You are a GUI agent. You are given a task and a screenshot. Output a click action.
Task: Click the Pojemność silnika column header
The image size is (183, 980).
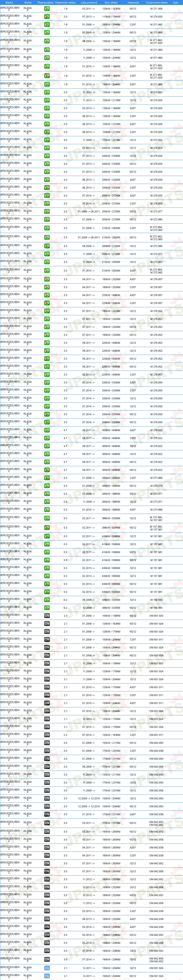pos(65,2)
